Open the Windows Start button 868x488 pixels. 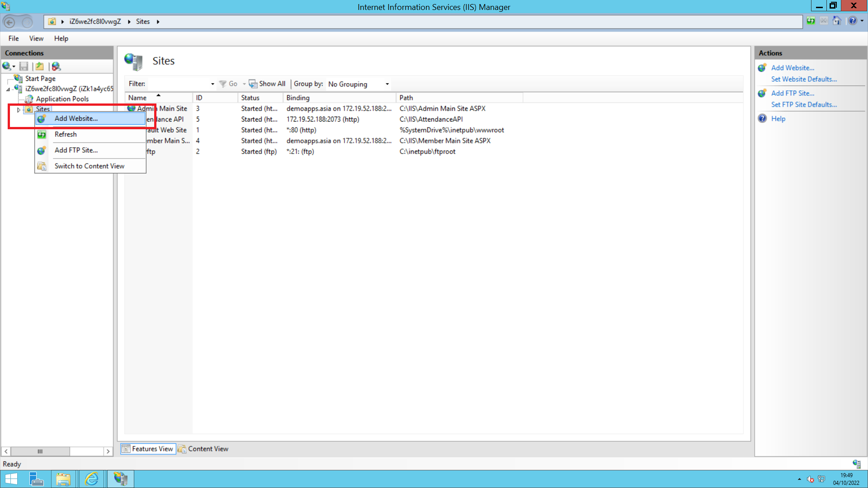[11, 479]
